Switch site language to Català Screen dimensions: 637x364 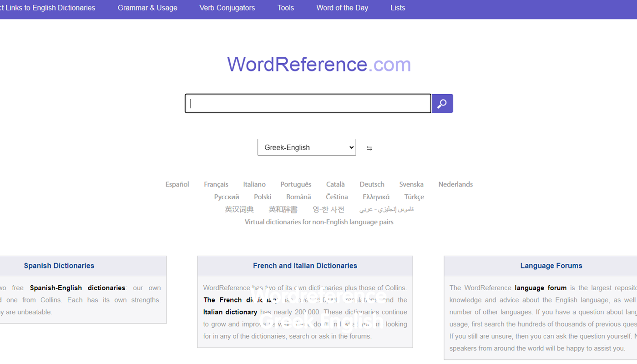(x=335, y=184)
